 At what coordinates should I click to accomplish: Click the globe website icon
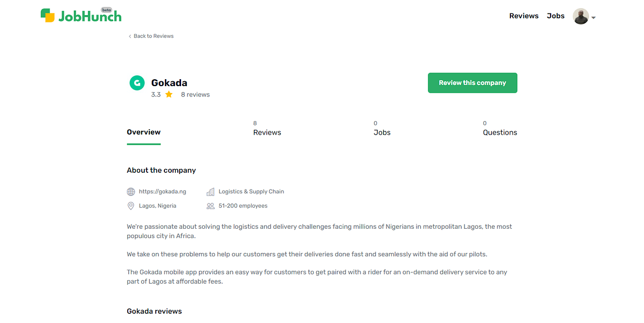coord(131,192)
